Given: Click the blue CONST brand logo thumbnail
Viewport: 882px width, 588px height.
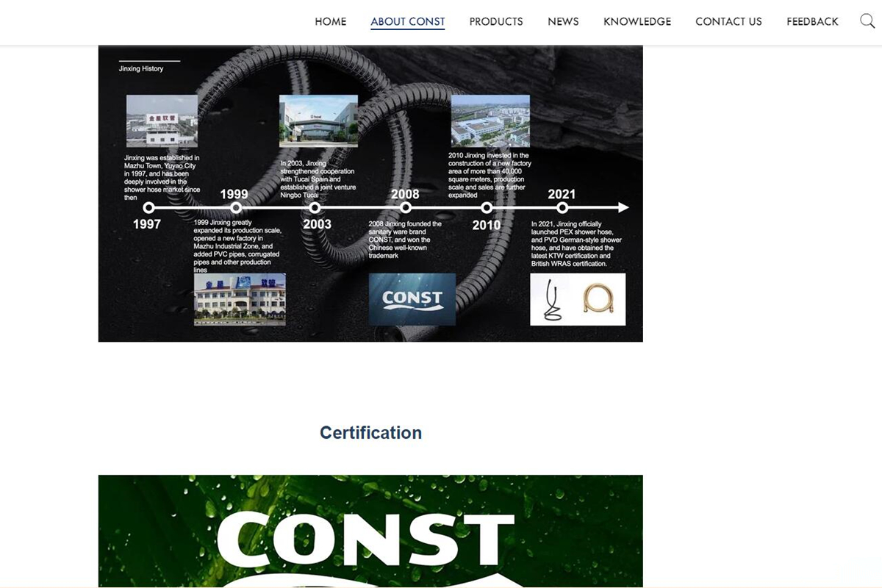Looking at the screenshot, I should pyautogui.click(x=412, y=299).
